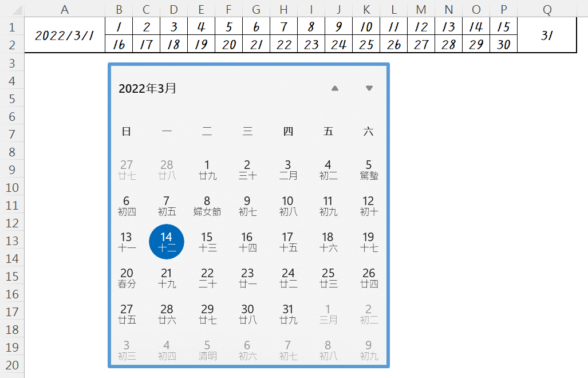Choose March 20 春分

coord(127,278)
